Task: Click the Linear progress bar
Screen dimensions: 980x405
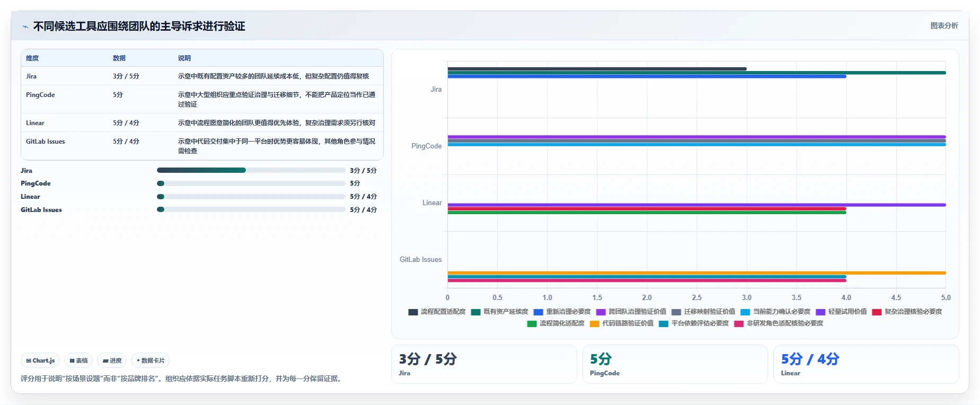Action: 251,197
